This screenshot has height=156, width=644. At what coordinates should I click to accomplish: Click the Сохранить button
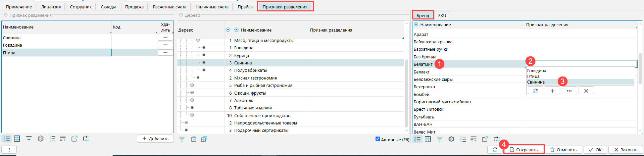pos(524,150)
